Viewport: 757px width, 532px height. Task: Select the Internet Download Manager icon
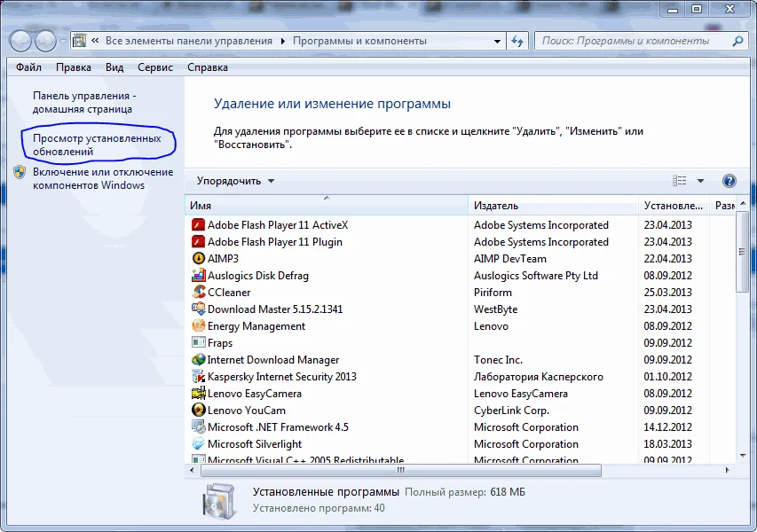(x=199, y=360)
